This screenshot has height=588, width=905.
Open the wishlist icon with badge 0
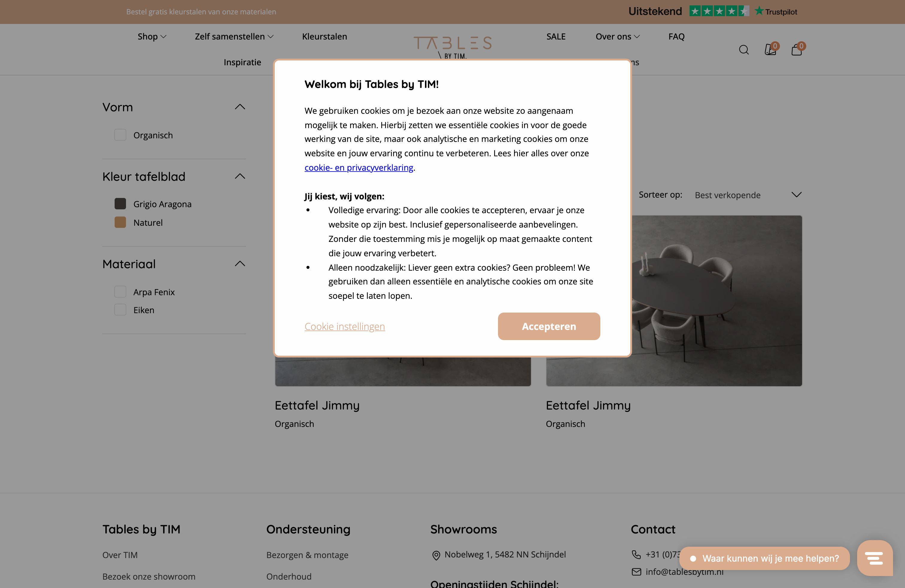[x=770, y=50]
